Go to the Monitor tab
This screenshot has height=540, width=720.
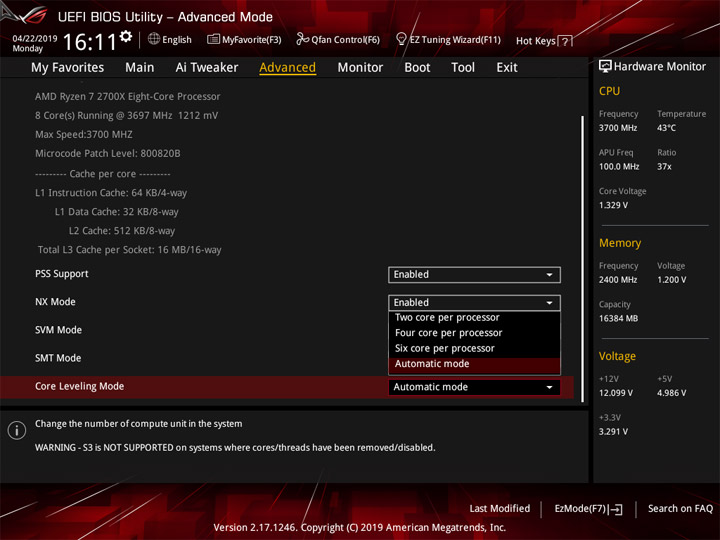click(x=360, y=68)
